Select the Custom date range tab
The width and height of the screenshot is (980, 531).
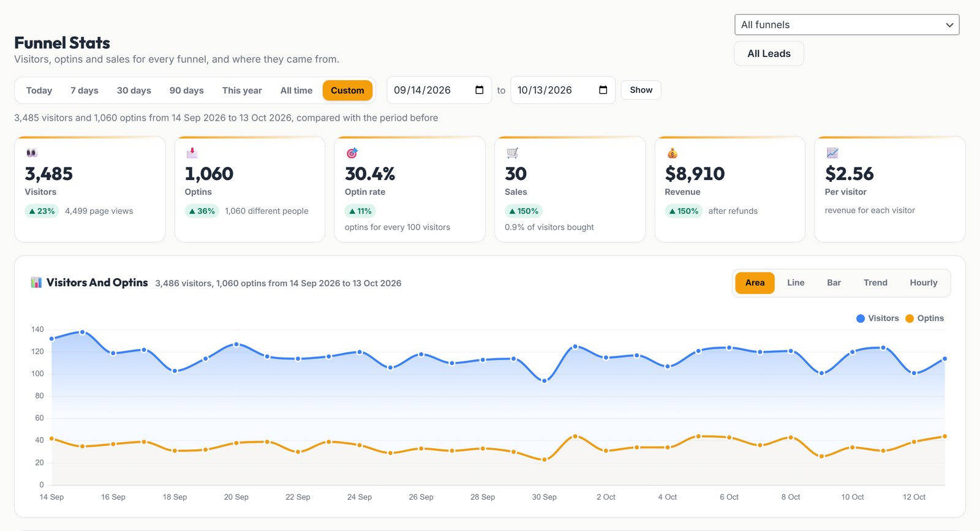click(347, 91)
